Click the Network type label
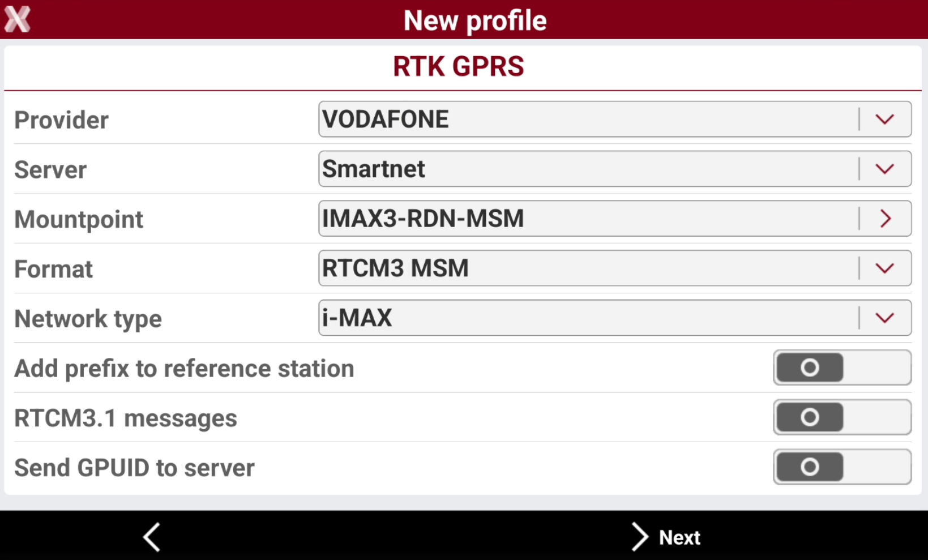This screenshot has height=560, width=928. click(x=88, y=319)
